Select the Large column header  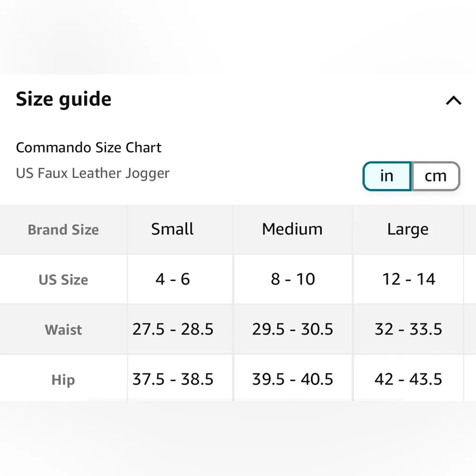[x=408, y=229]
